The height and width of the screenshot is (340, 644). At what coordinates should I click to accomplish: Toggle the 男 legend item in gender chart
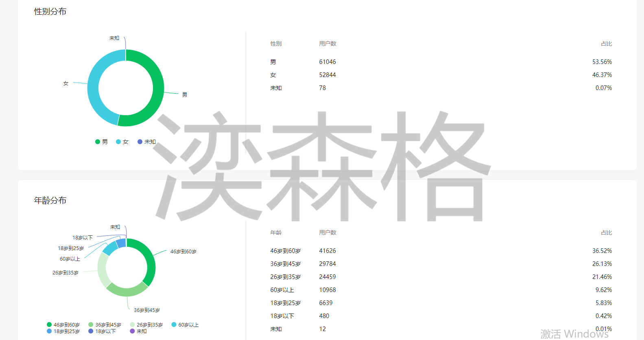[x=101, y=142]
